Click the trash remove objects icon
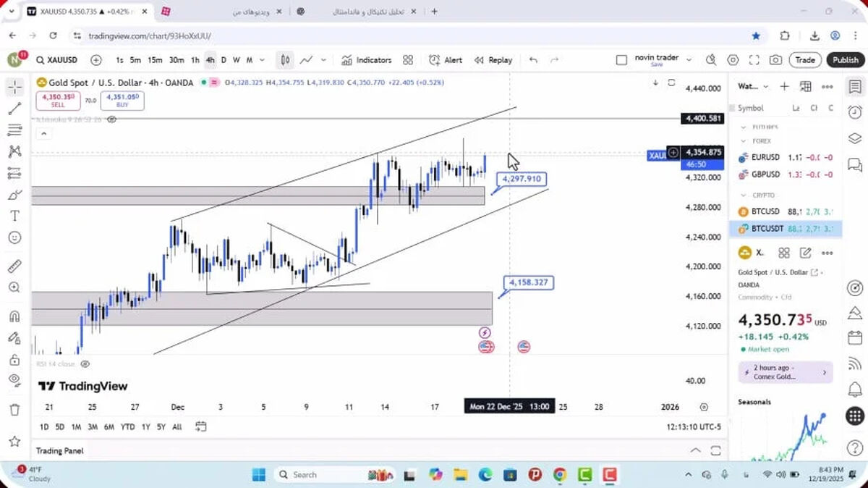 click(x=14, y=410)
